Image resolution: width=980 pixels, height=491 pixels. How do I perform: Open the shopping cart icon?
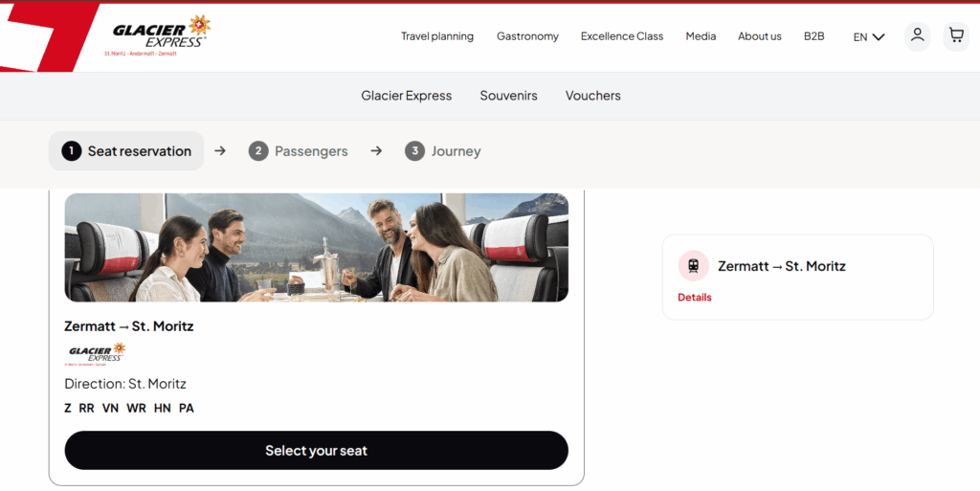(x=955, y=36)
